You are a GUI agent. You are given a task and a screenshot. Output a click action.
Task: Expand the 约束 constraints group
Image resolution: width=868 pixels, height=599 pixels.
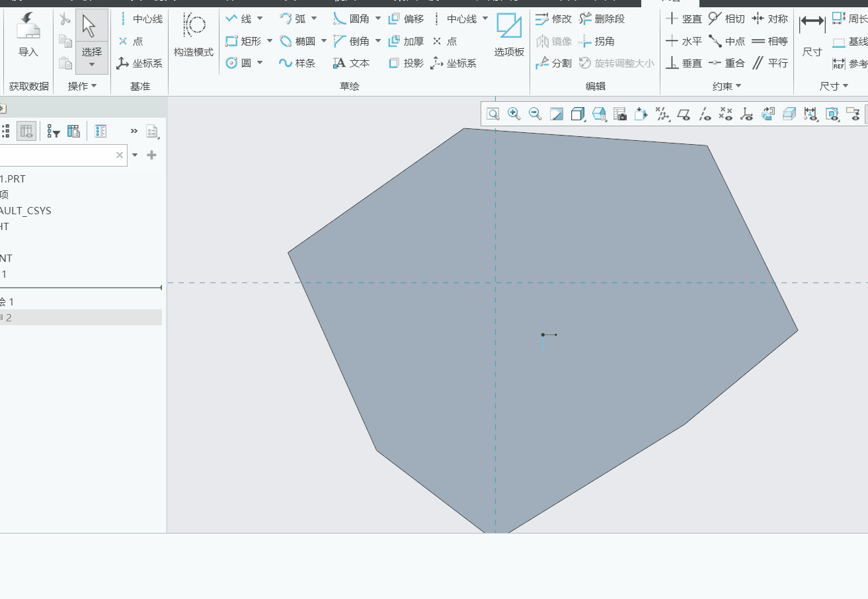727,86
